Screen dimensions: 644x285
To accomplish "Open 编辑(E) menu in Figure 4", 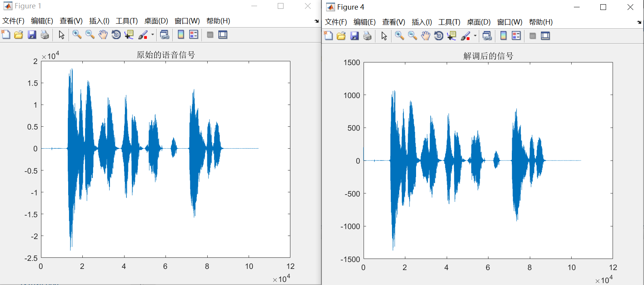I will [x=365, y=22].
